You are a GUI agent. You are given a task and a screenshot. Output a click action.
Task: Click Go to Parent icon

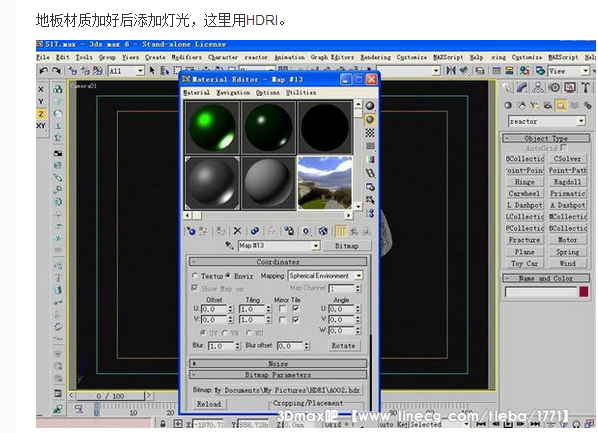[x=354, y=231]
